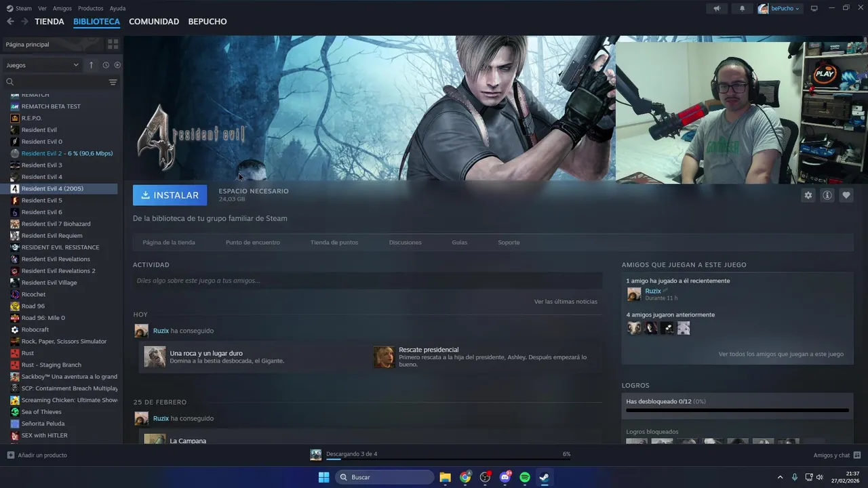868x488 pixels.
Task: Open File Explorer from the taskbar
Action: tap(446, 477)
